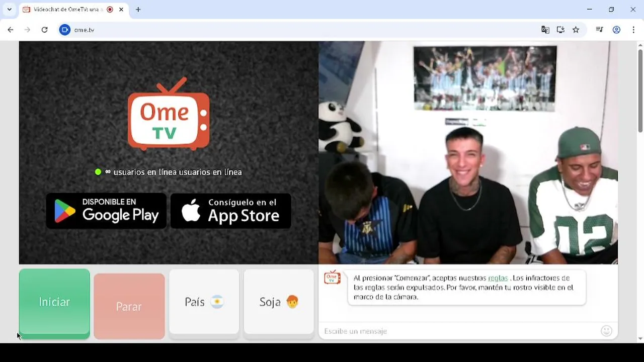This screenshot has width=644, height=362.
Task: Open the tab search dropdown arrow
Action: pyautogui.click(x=9, y=10)
